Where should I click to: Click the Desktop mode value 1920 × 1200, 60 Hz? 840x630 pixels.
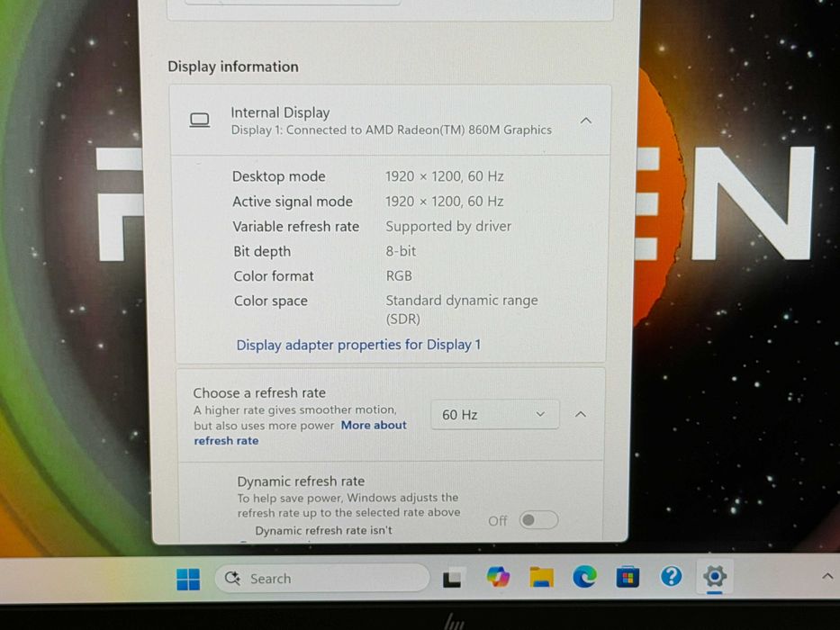(444, 176)
